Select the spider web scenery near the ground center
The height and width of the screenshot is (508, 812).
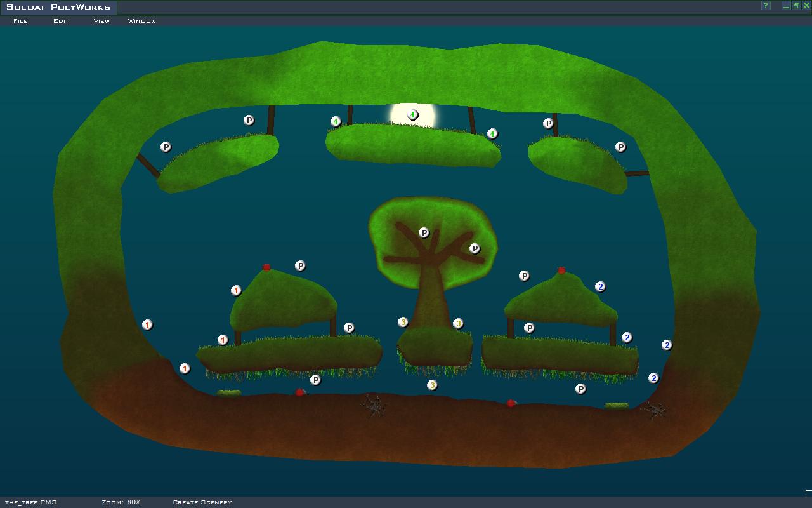(374, 405)
